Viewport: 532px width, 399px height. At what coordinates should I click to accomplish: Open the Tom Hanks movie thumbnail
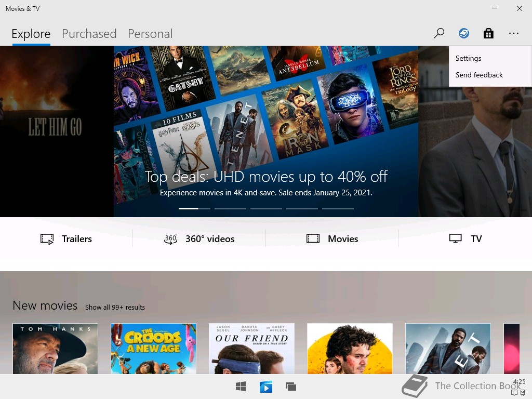point(55,349)
